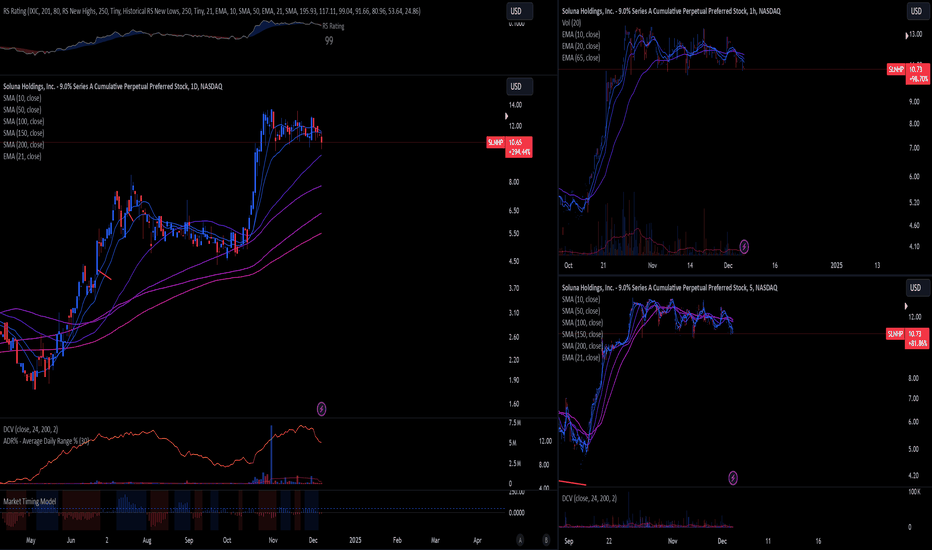Select the daily chart title Soluna Holdings 1D
This screenshot has height=550, width=932.
pos(112,86)
